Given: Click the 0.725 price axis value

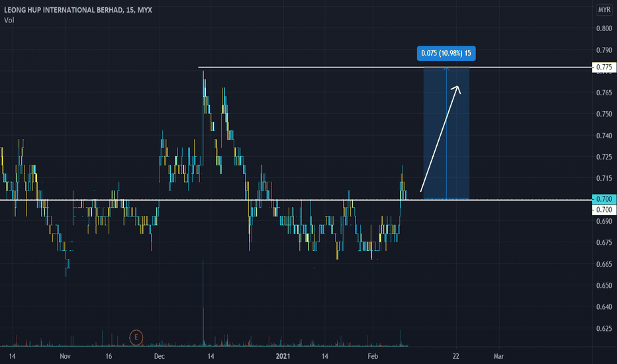Looking at the screenshot, I should (x=604, y=157).
